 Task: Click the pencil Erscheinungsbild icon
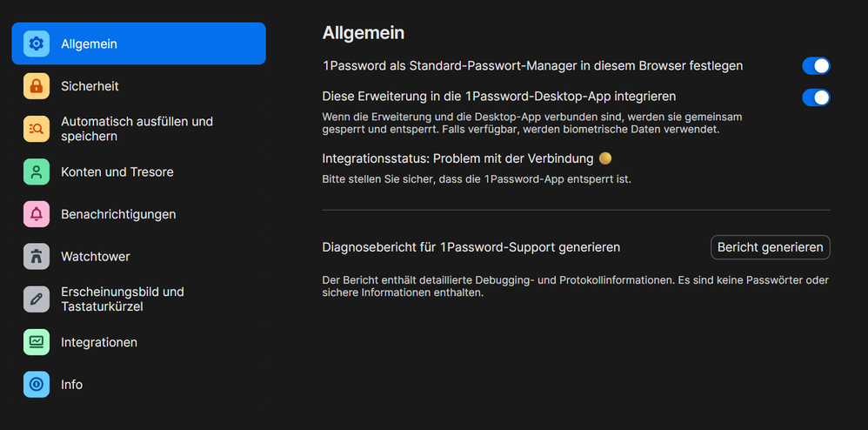[37, 299]
